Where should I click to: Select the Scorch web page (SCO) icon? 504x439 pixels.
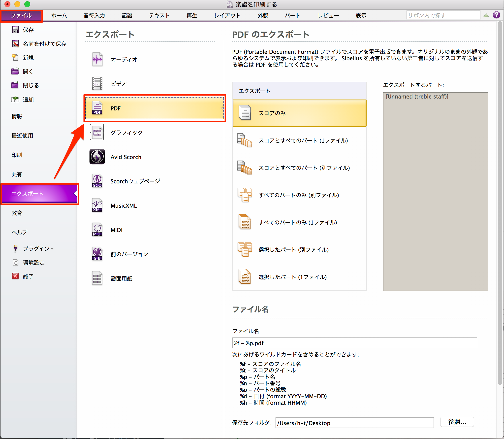[x=97, y=181]
